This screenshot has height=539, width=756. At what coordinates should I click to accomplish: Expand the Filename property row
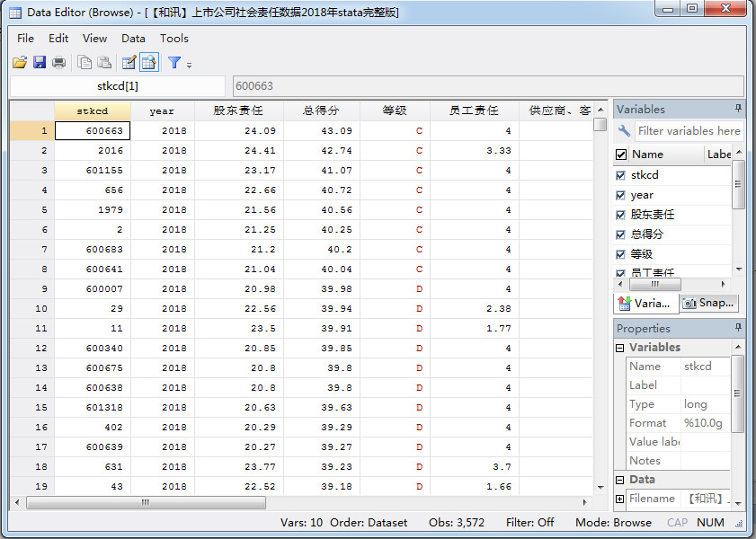pos(620,499)
